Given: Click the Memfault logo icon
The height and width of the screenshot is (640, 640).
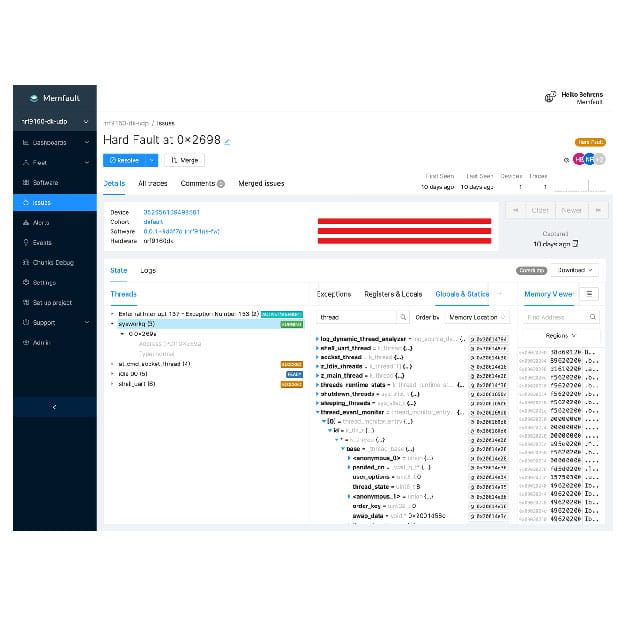Looking at the screenshot, I should pyautogui.click(x=33, y=98).
